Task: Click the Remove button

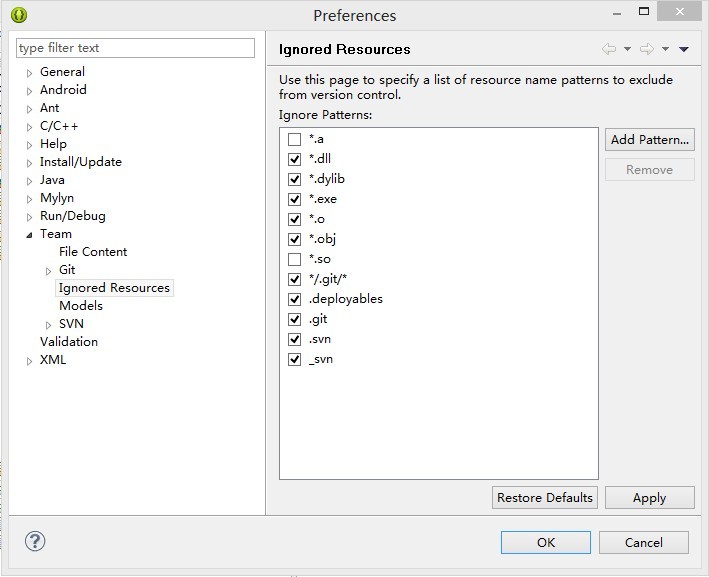Action: tap(650, 170)
